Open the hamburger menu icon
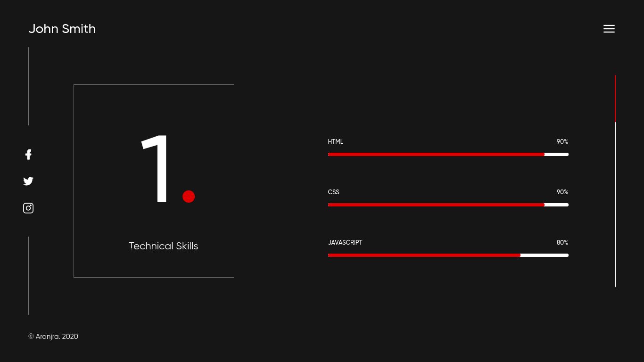644x362 pixels. 609,29
